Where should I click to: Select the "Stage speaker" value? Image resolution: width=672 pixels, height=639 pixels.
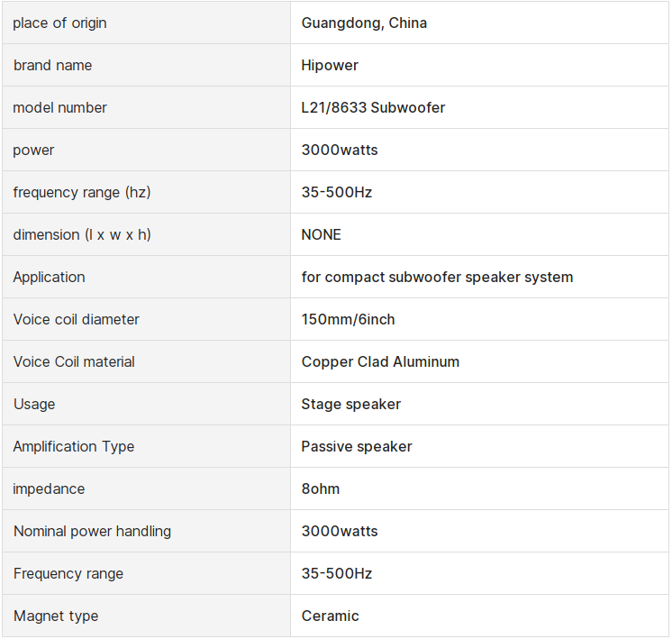click(351, 405)
